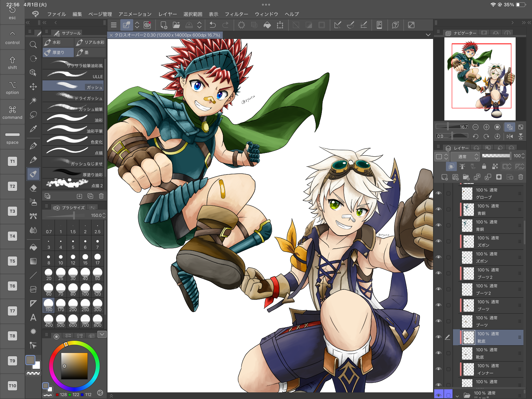Select the auto select magic wand tool
This screenshot has width=532, height=399.
click(33, 100)
